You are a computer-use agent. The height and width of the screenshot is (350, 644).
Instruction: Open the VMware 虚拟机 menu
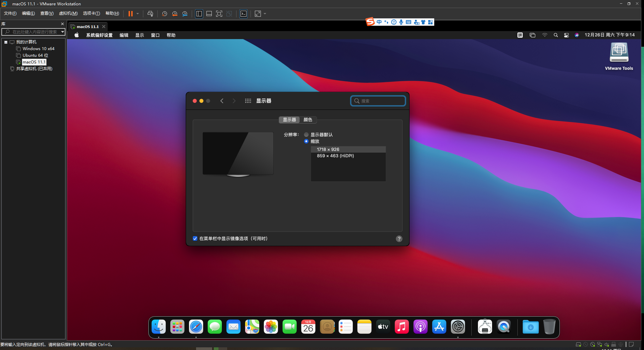click(68, 13)
